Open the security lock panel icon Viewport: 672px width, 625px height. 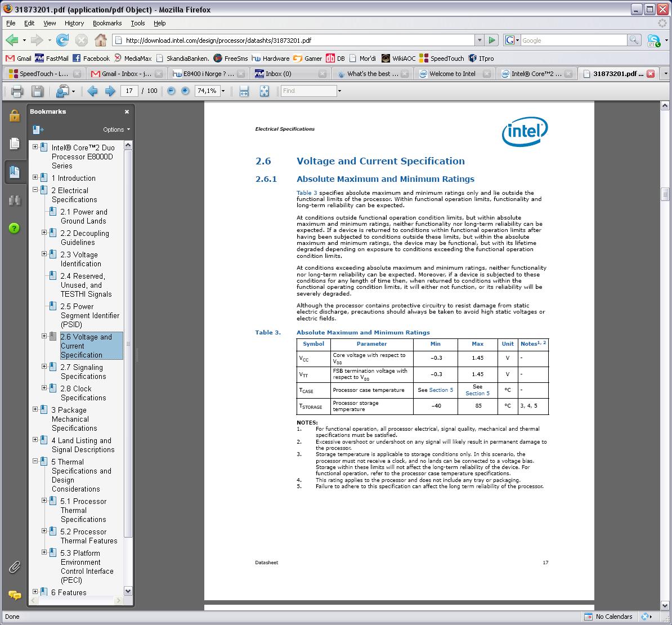(x=15, y=116)
